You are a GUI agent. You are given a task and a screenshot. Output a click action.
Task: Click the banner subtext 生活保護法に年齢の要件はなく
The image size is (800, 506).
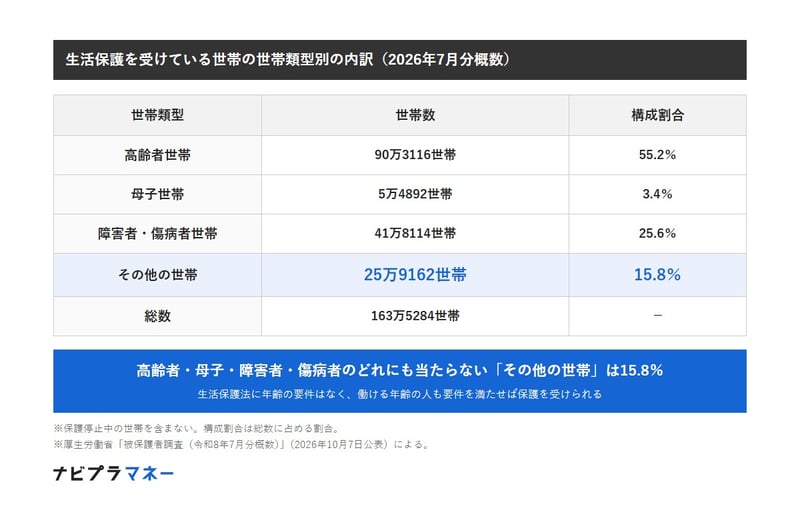[x=399, y=394]
